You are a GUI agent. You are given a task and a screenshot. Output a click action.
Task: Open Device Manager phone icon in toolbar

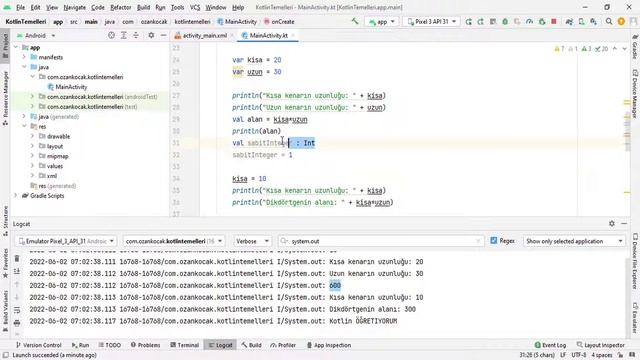(581, 22)
